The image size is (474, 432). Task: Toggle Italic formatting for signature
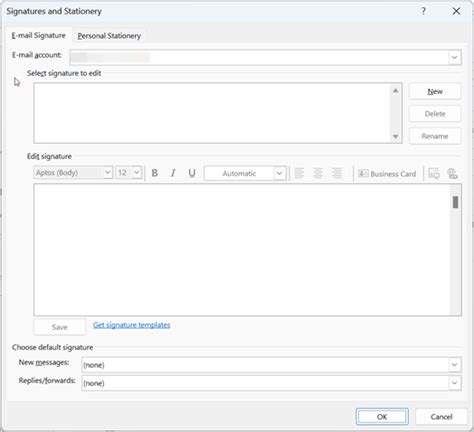(173, 173)
